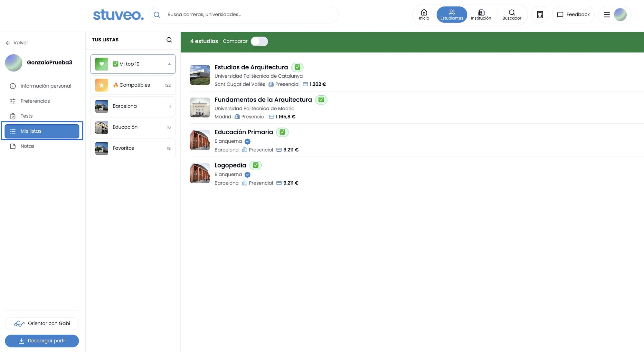Open the Educación Primaria study

click(244, 132)
